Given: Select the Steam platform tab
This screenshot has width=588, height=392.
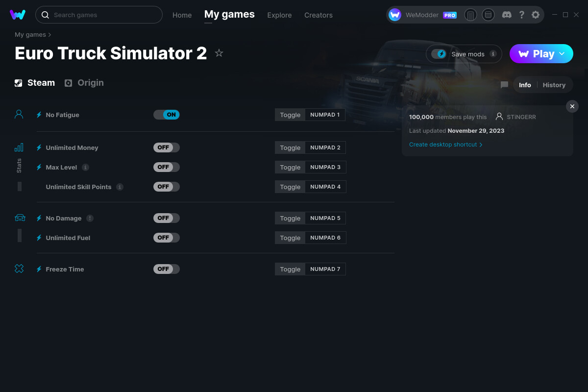Looking at the screenshot, I should (35, 83).
